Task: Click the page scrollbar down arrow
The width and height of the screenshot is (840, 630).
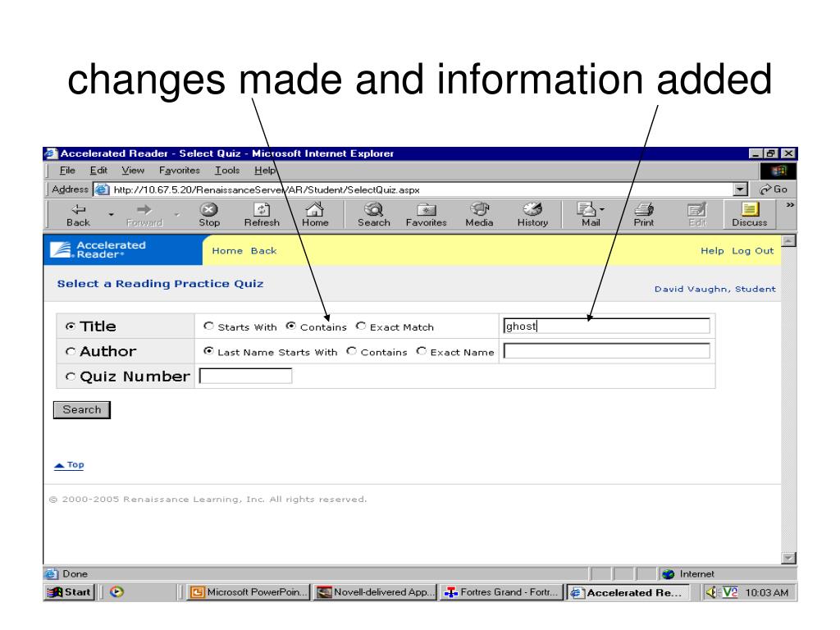Action: 788,558
